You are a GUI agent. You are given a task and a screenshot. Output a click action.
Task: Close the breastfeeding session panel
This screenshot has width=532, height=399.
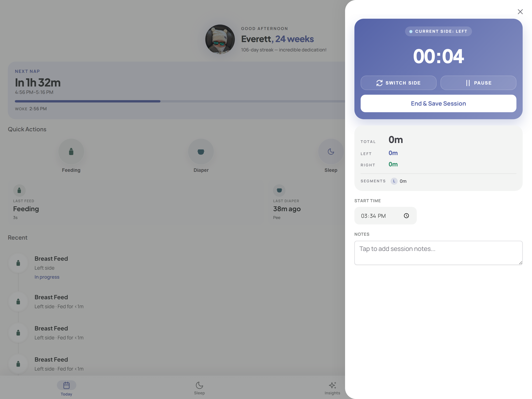click(520, 11)
